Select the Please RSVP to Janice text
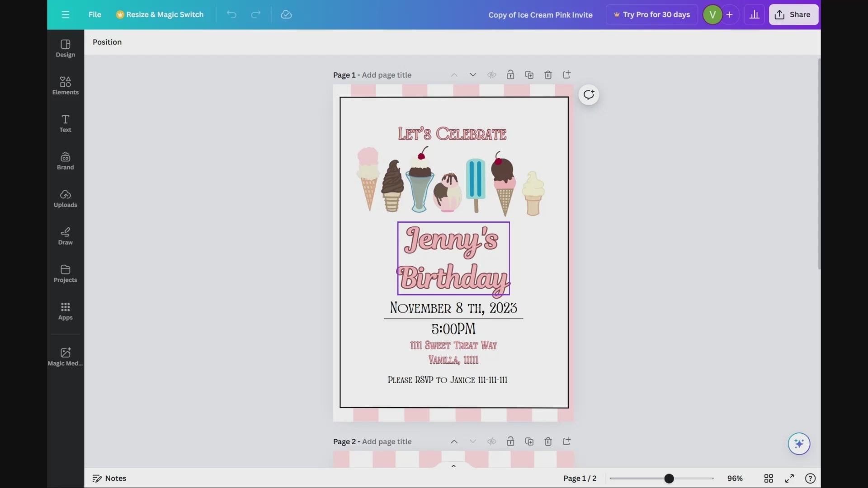The height and width of the screenshot is (488, 868). pyautogui.click(x=448, y=380)
